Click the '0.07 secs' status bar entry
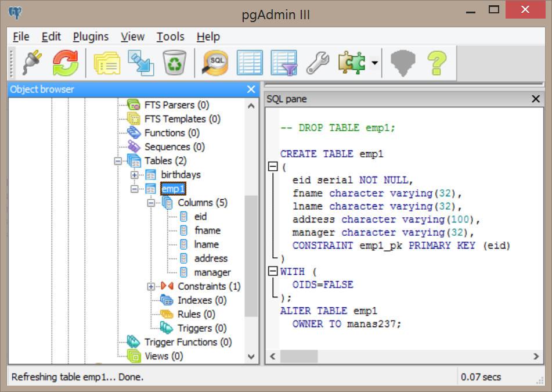Viewport: 552px width, 392px height. click(x=481, y=377)
